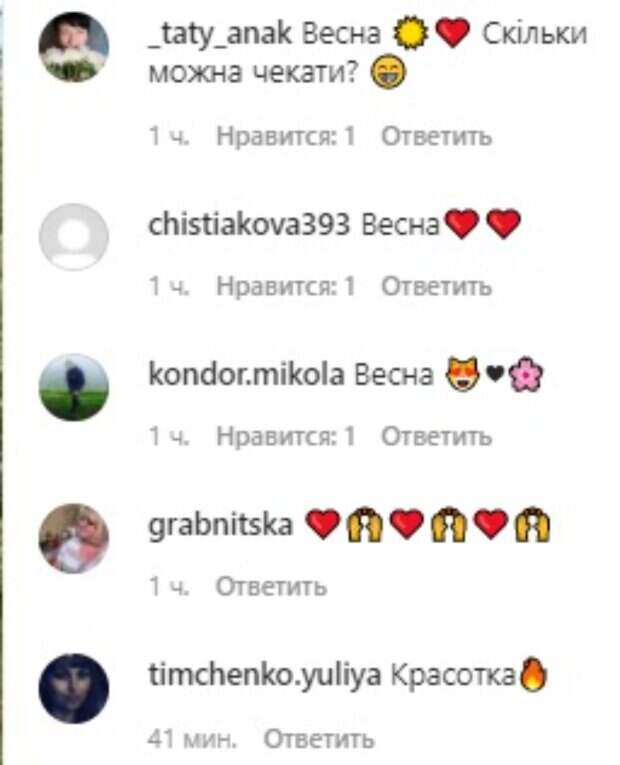The height and width of the screenshot is (765, 620).
Task: Click the _taty_anak username
Action: pos(220,34)
